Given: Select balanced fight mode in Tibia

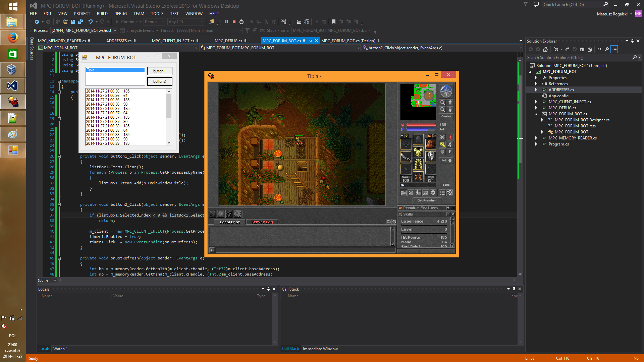Looking at the screenshot, I should point(443,145).
